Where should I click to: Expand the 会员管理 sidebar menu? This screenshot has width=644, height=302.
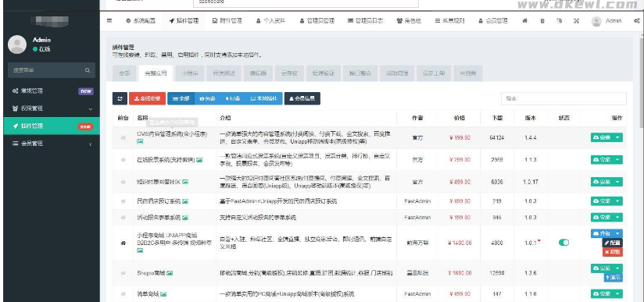[52, 144]
